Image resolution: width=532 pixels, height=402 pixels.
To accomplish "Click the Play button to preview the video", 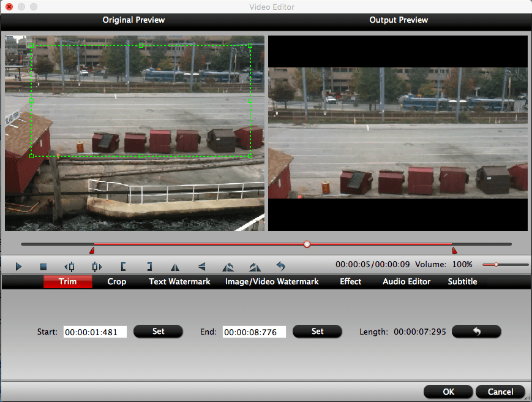I will (x=18, y=266).
